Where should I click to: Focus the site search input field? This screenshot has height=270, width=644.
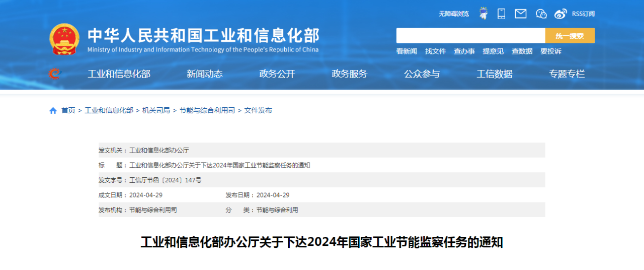pyautogui.click(x=470, y=36)
